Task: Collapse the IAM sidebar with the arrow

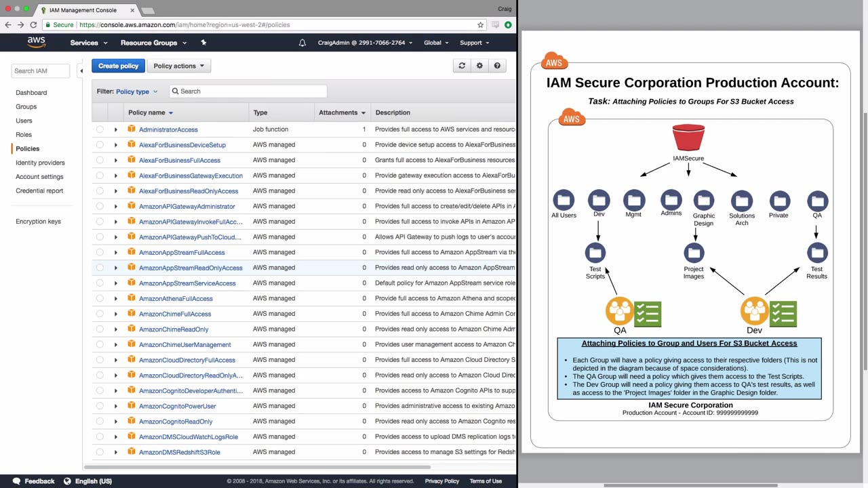Action: pos(81,70)
